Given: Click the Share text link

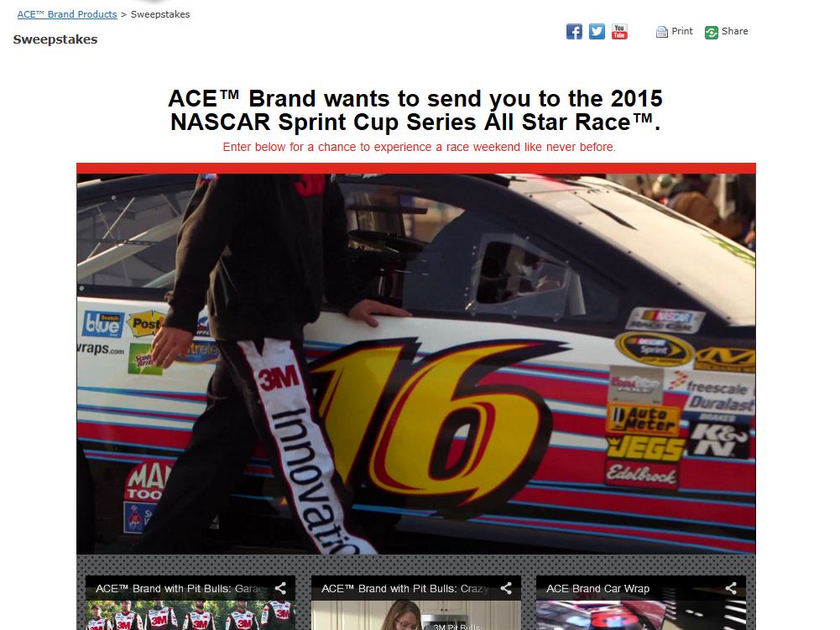Looking at the screenshot, I should pyautogui.click(x=734, y=31).
